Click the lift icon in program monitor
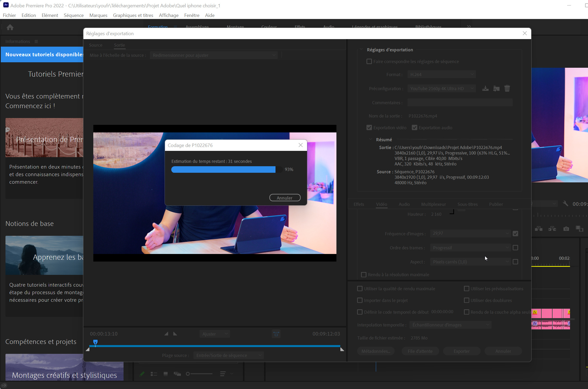This screenshot has height=389, width=588. 538,229
